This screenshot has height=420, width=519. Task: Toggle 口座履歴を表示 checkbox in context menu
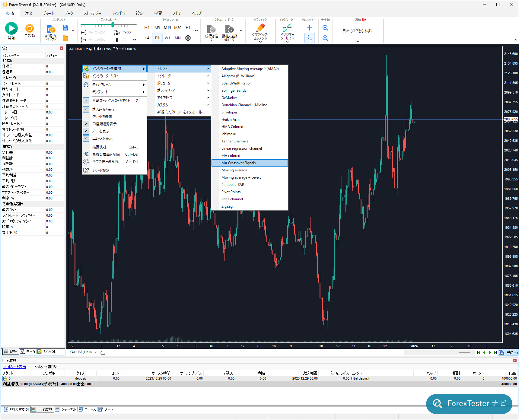86,124
